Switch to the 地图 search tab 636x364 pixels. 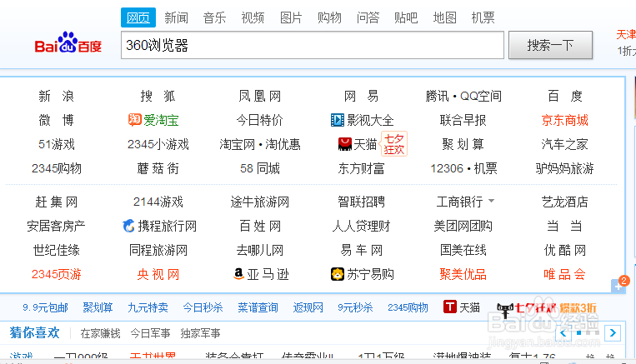pyautogui.click(x=444, y=17)
